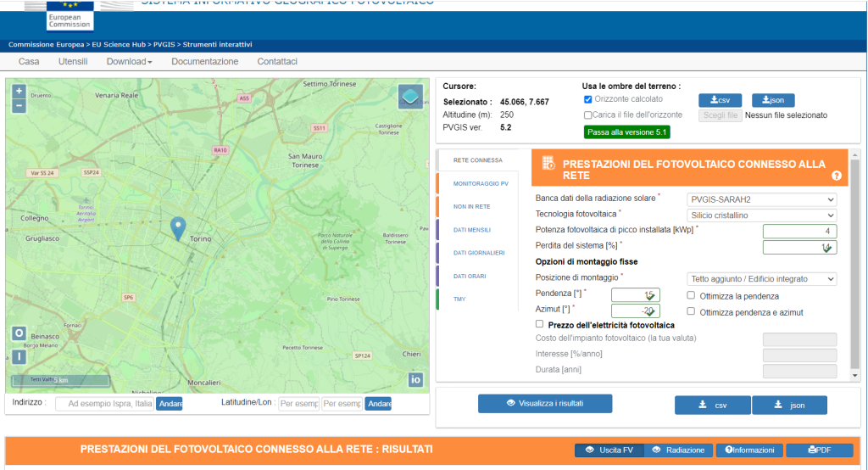Click Andare button next to address field

[170, 404]
